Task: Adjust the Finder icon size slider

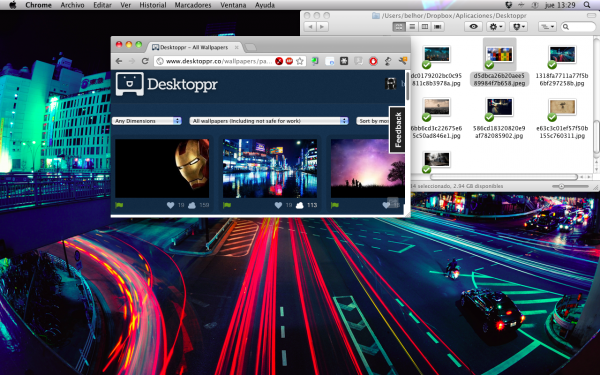Action: pos(570,186)
